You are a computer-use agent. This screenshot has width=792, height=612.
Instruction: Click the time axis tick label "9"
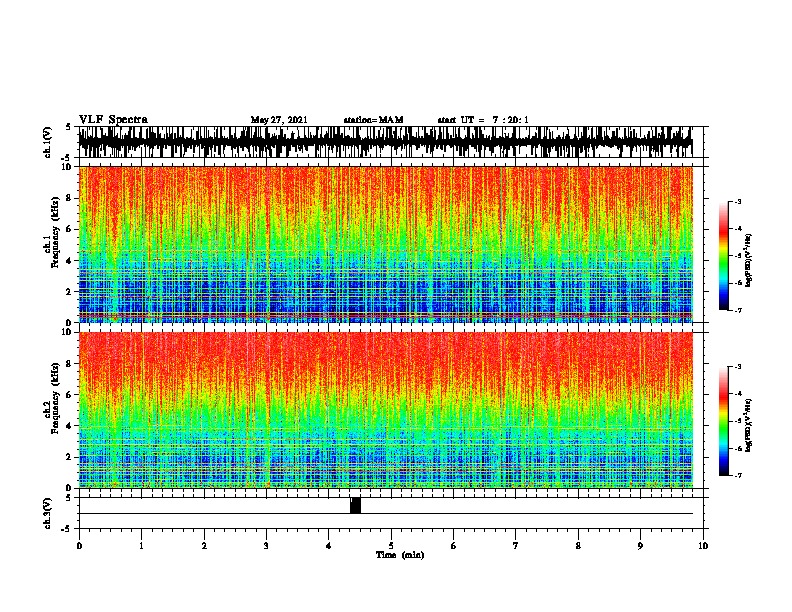(x=640, y=546)
